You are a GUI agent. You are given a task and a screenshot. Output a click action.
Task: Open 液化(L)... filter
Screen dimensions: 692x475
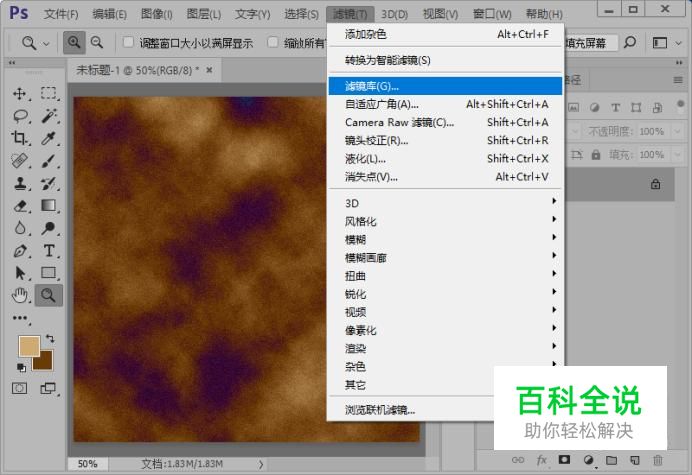pyautogui.click(x=445, y=158)
